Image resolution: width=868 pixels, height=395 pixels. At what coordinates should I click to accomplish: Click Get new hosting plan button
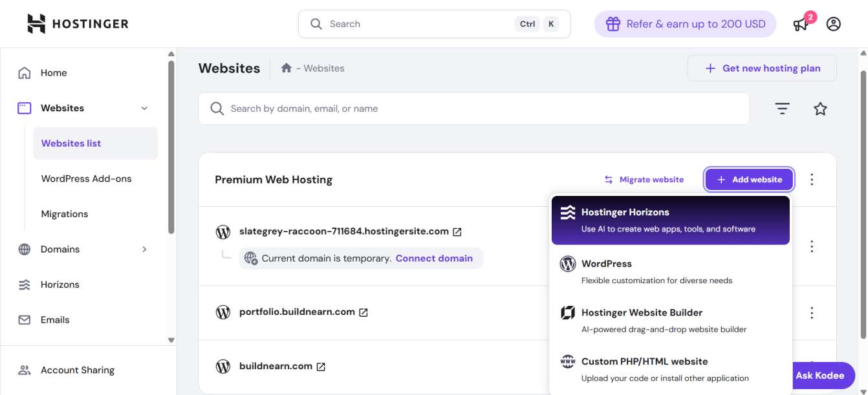(x=762, y=68)
